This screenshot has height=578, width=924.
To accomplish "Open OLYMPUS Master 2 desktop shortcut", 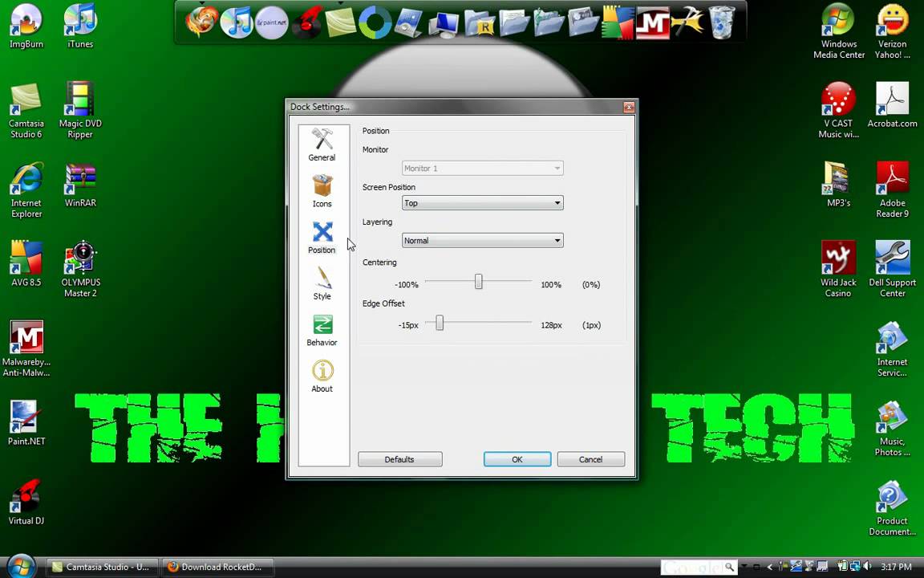I will point(80,269).
